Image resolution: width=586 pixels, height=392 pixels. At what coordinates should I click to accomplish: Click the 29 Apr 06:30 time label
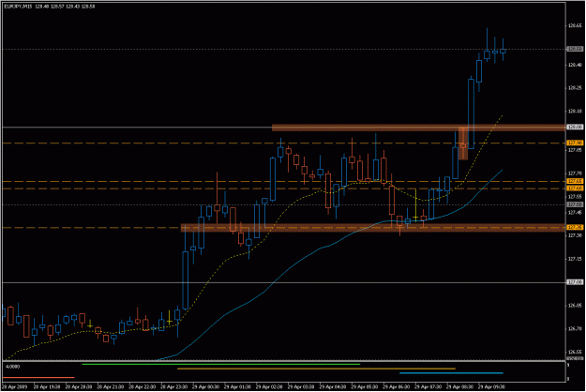coord(396,386)
